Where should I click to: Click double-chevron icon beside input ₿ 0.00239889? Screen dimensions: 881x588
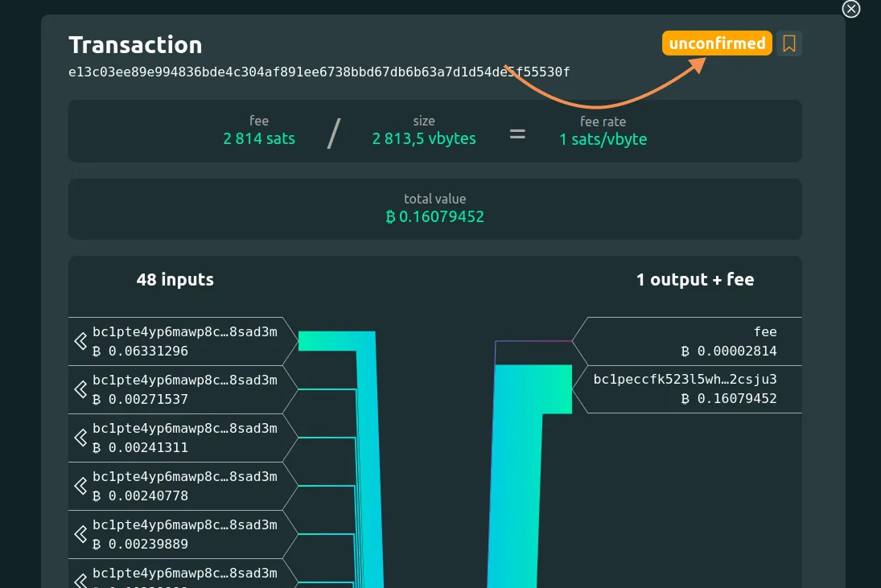(x=80, y=534)
